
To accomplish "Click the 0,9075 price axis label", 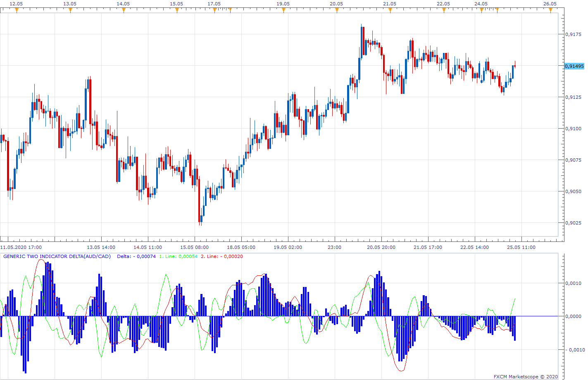I will coord(573,160).
